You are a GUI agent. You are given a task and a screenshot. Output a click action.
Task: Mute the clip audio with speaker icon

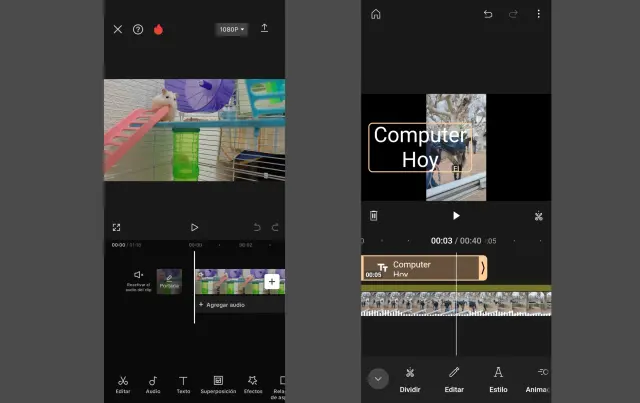click(139, 275)
